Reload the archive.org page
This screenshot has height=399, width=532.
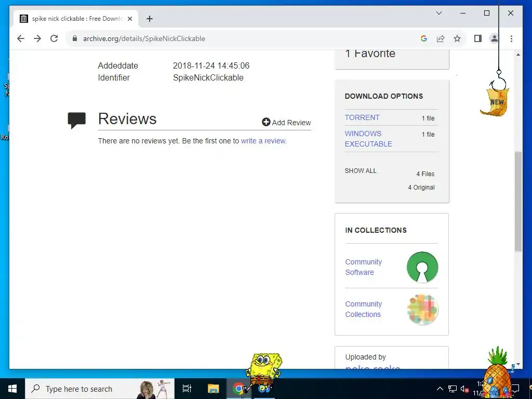[x=54, y=38]
